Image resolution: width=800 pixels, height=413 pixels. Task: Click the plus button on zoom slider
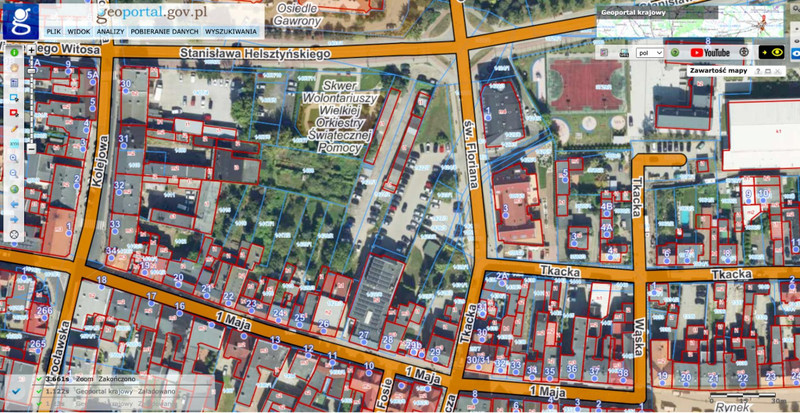(x=31, y=50)
